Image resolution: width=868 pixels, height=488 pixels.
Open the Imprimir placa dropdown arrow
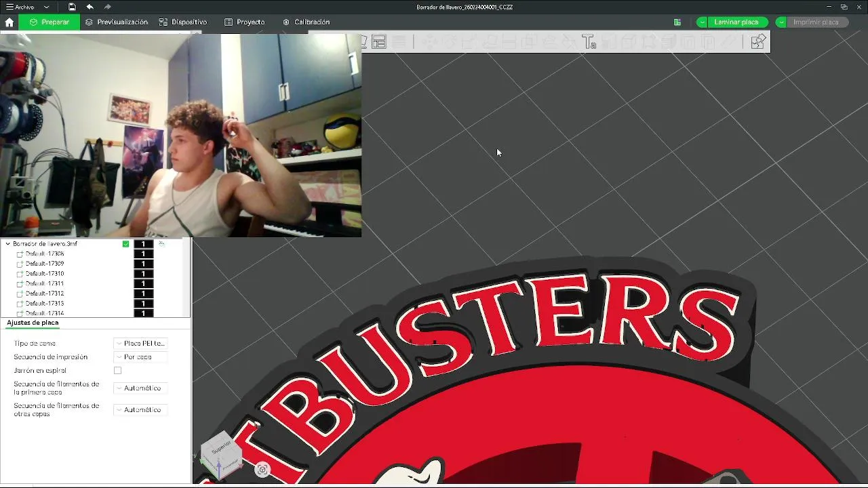pyautogui.click(x=781, y=22)
